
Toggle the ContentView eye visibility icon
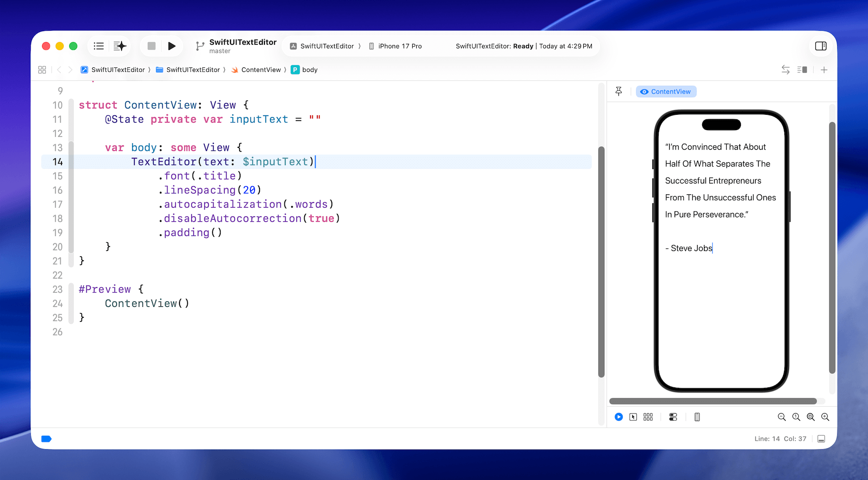[x=645, y=91]
